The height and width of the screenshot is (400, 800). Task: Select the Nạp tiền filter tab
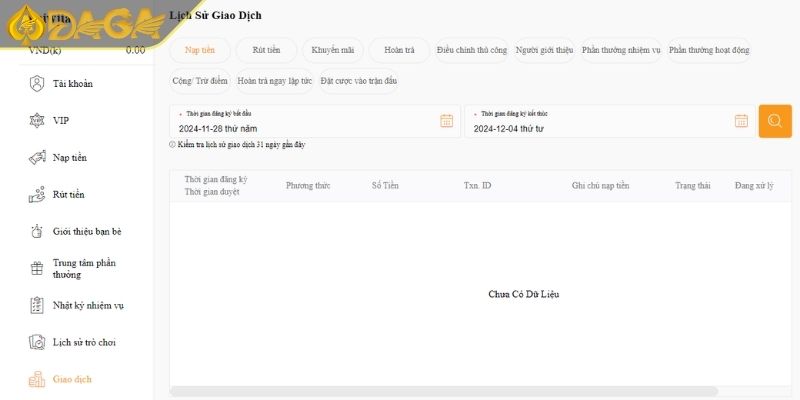coord(200,50)
